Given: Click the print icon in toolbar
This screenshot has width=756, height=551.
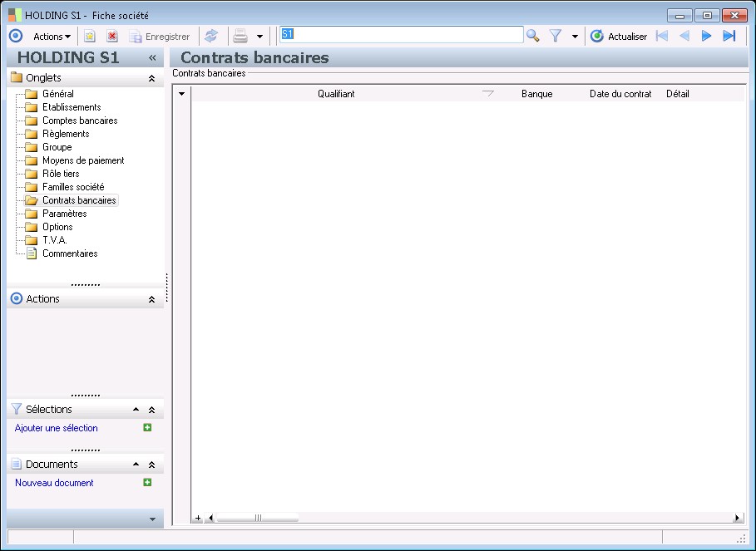Looking at the screenshot, I should [240, 36].
